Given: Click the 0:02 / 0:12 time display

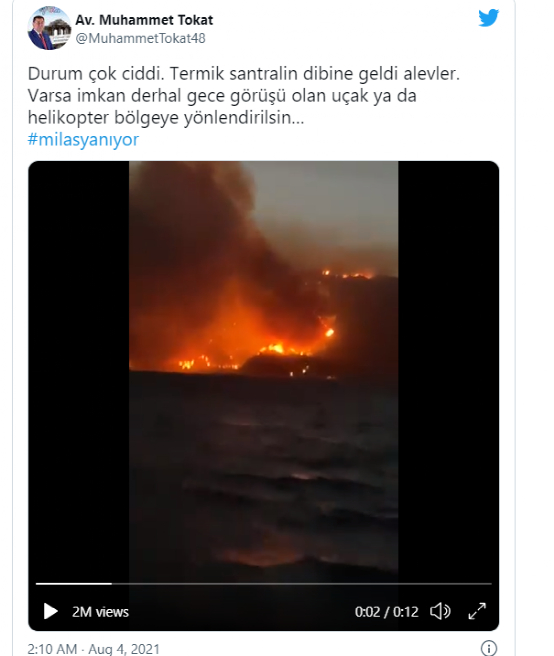Looking at the screenshot, I should click(x=387, y=612).
